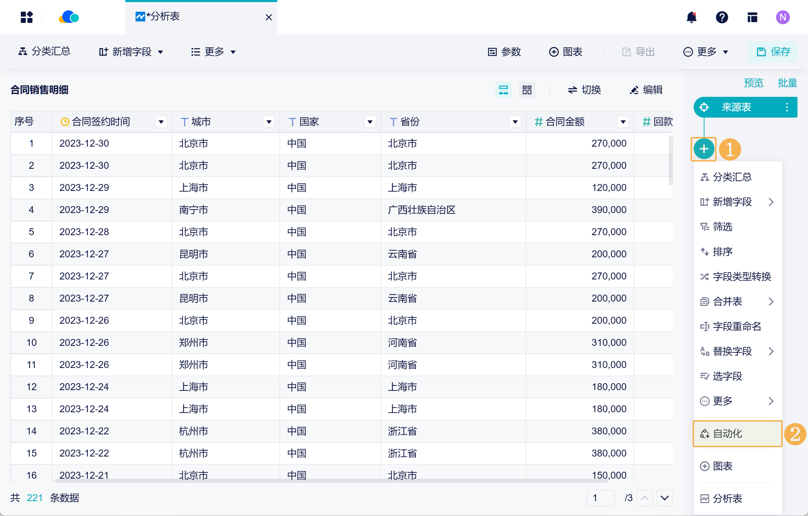
Task: Click the 编辑 pencil button
Action: [646, 90]
